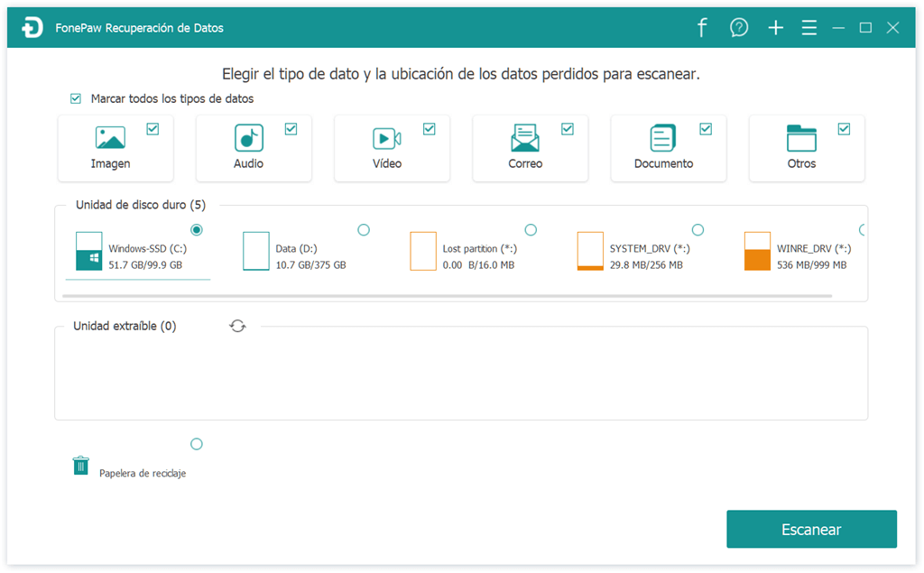Select the Documento pages icon

coord(662,140)
